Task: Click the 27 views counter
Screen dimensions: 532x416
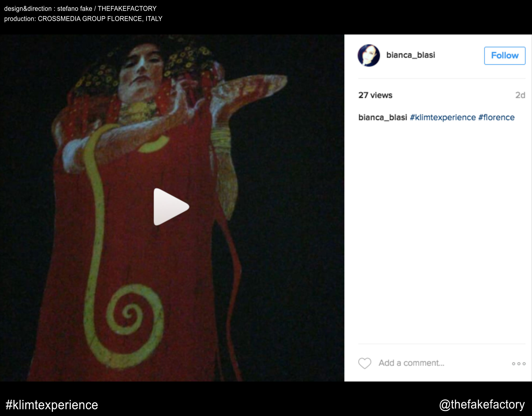Action: 375,95
